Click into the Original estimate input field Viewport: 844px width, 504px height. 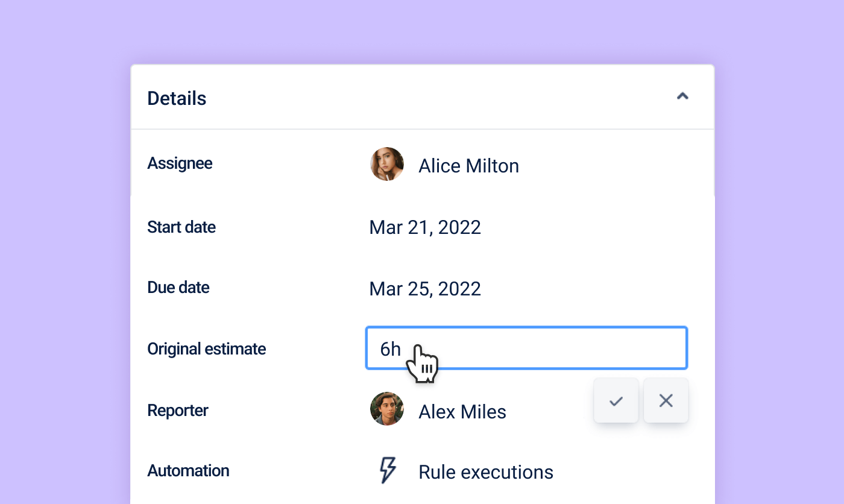click(526, 348)
